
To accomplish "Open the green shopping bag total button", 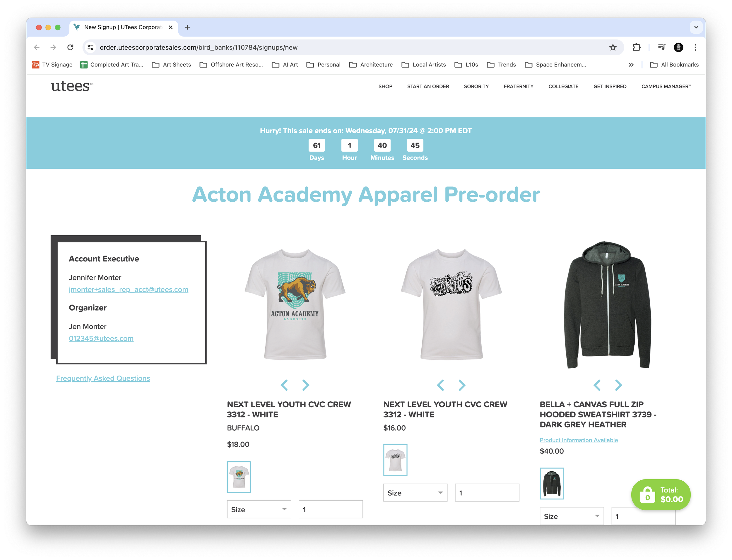I will point(660,495).
